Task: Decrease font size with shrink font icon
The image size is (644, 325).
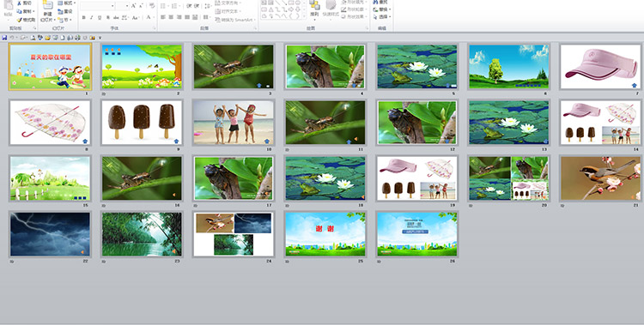Action: coord(141,6)
